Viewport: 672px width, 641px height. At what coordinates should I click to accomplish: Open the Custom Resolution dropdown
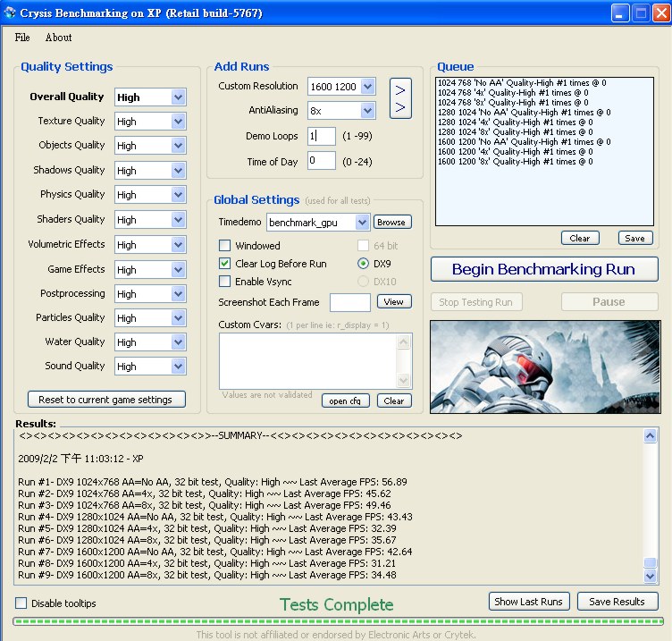click(x=367, y=87)
